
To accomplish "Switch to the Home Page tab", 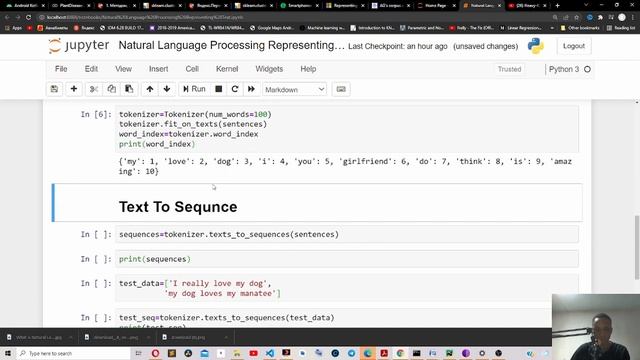I will coord(437,5).
